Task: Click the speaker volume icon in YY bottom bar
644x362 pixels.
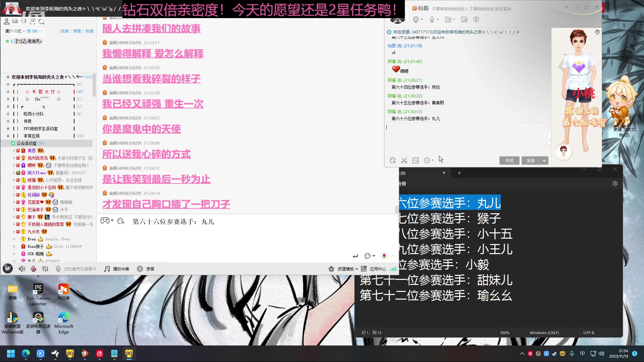Action: tap(22, 269)
